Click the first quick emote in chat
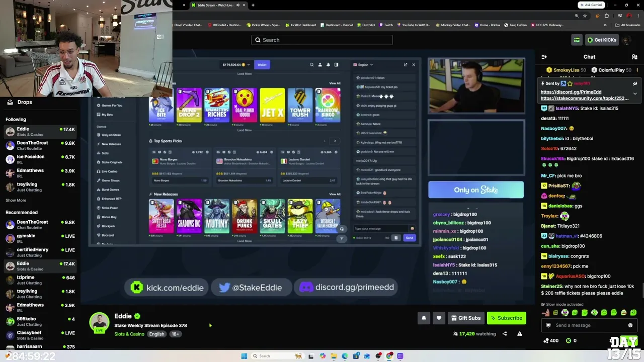644x362 pixels. coord(546,313)
